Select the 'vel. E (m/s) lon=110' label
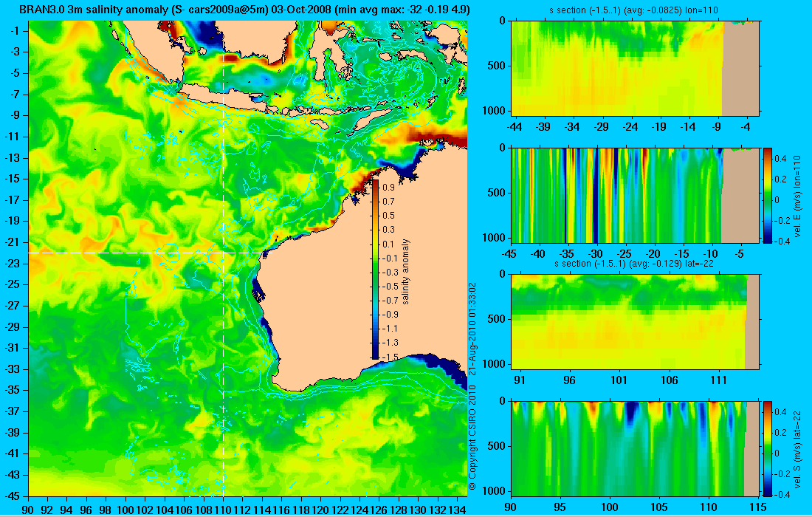 coord(797,196)
